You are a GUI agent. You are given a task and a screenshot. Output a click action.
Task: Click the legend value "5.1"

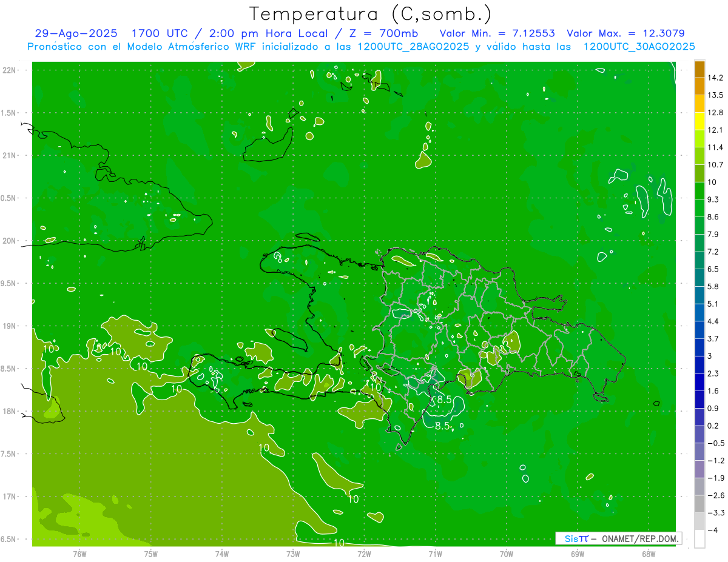pos(713,304)
